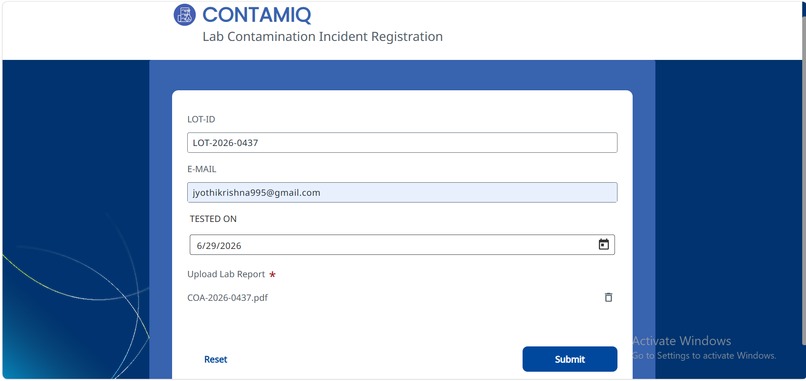Focus the LOT-ID input field
Image resolution: width=806 pixels, height=381 pixels.
tap(402, 142)
